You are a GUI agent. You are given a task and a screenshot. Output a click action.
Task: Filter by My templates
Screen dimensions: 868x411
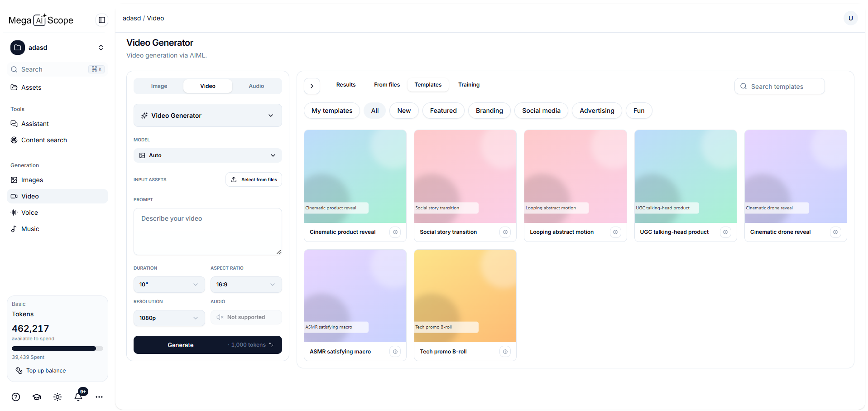[332, 111]
